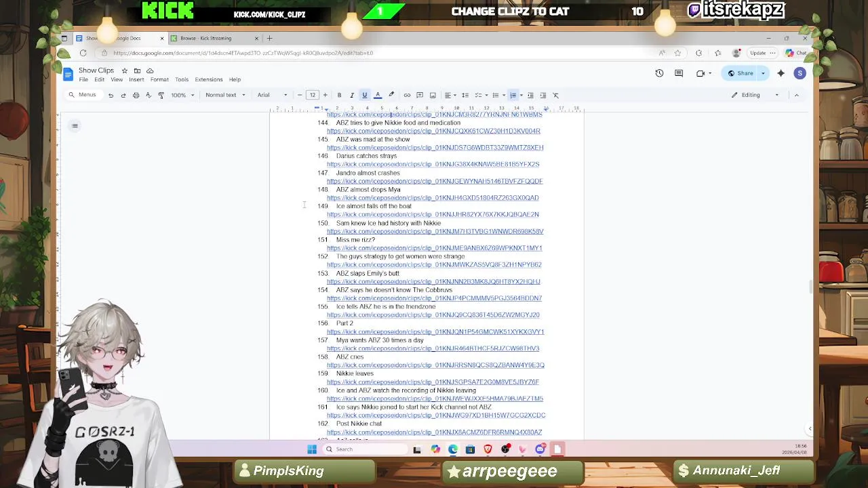
Task: Star the Show Clips document
Action: [124, 70]
